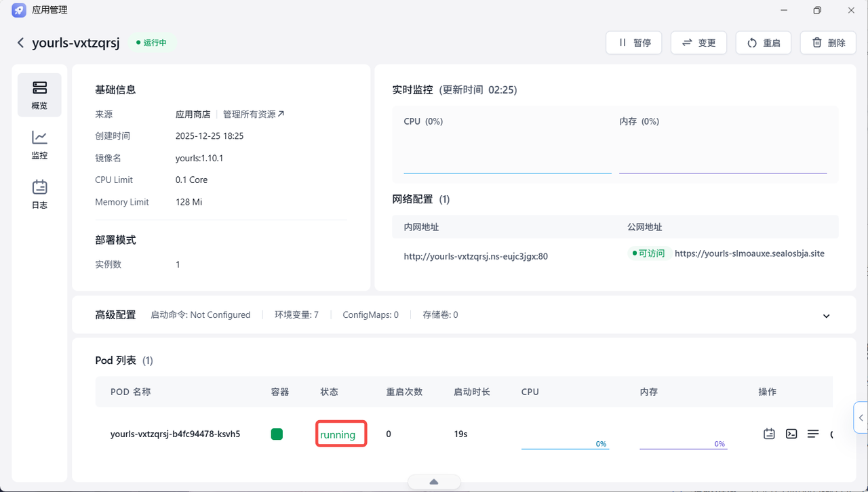Screen dimensions: 868x492
Task: Click the green container square in pod row
Action: (x=277, y=434)
